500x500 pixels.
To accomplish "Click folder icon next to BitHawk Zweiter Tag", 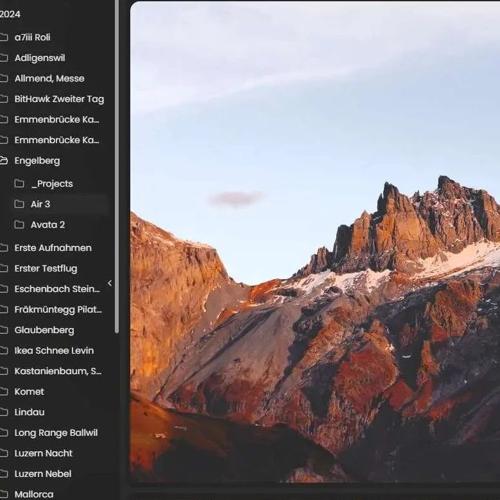I will point(4,99).
